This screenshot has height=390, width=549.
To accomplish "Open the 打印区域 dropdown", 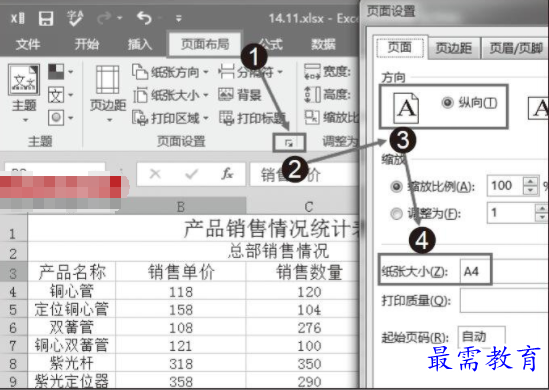I will (170, 118).
